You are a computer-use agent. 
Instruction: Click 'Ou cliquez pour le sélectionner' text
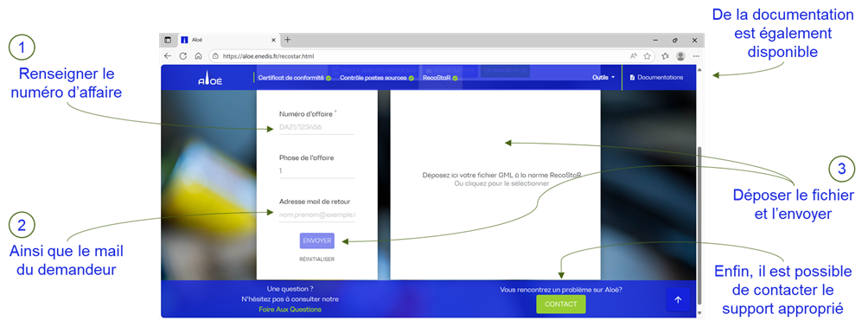point(501,183)
